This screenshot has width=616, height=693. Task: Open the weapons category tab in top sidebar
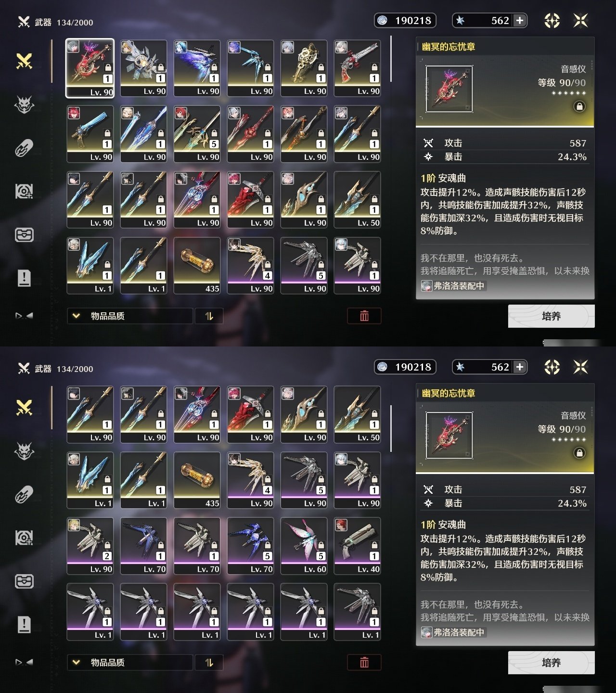24,61
